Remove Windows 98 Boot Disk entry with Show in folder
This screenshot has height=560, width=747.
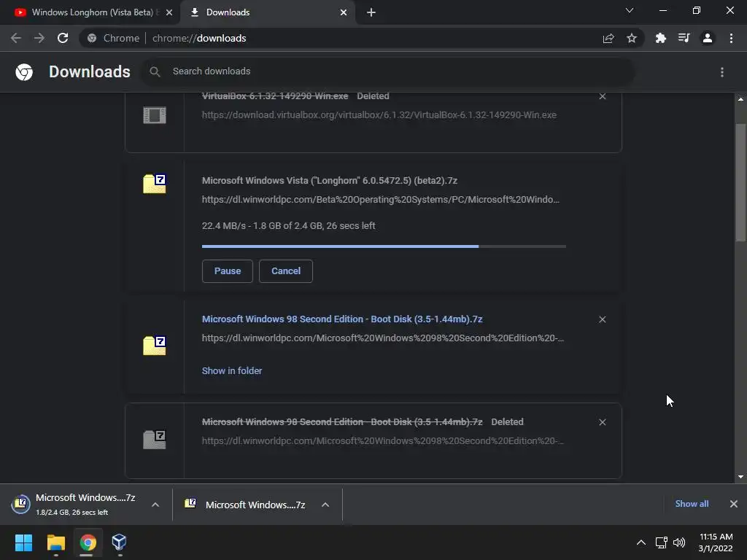tap(602, 319)
